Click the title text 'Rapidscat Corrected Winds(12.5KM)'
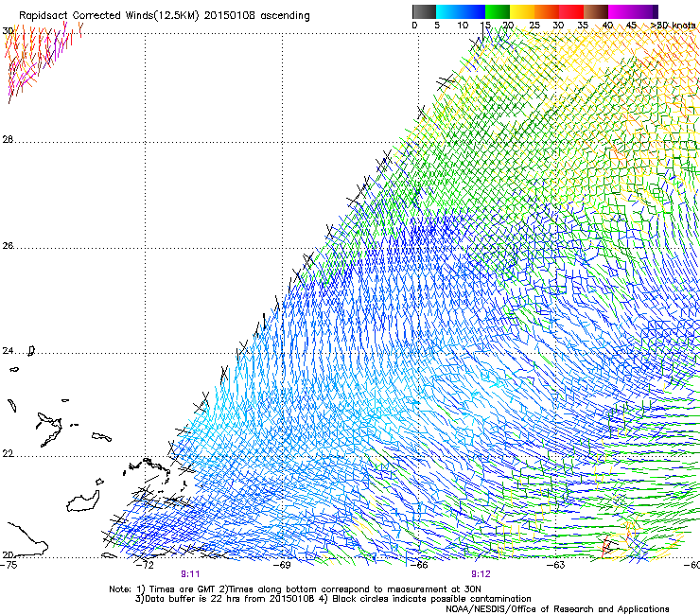700x615 pixels. click(109, 15)
